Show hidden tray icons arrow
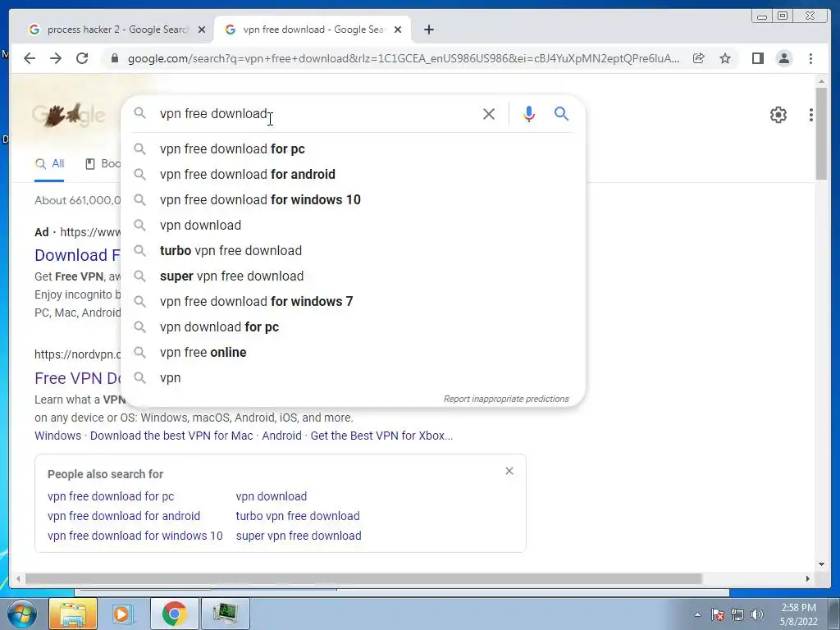The image size is (840, 630). (x=697, y=614)
